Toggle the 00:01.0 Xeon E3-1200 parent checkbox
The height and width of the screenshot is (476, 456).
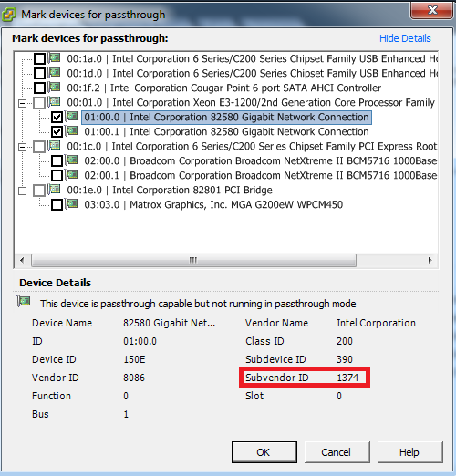(39, 103)
